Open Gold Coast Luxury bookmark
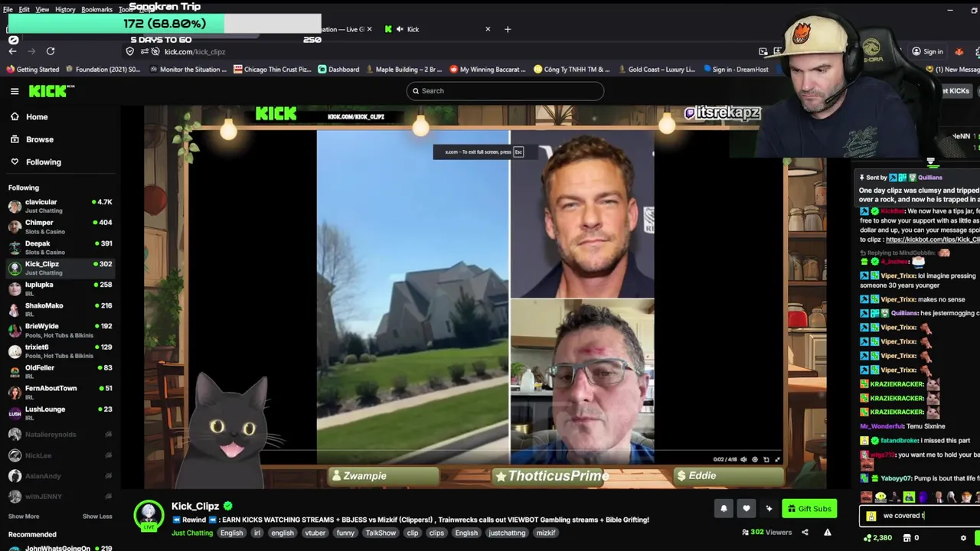 pyautogui.click(x=656, y=70)
